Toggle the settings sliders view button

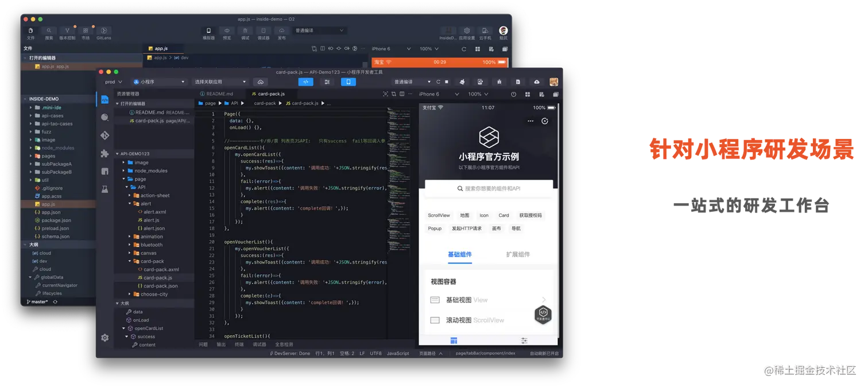(x=327, y=82)
